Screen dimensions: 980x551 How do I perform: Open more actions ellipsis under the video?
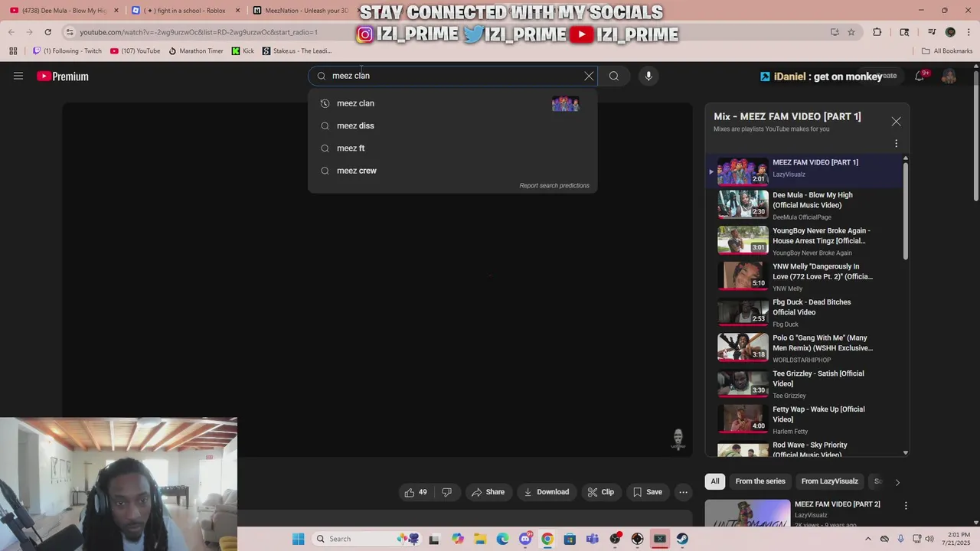click(684, 492)
